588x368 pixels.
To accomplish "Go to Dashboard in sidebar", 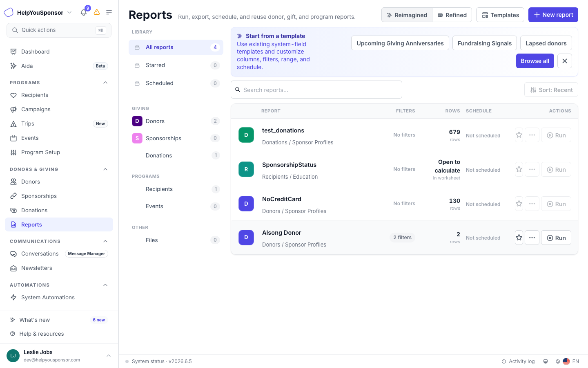I will point(59,52).
